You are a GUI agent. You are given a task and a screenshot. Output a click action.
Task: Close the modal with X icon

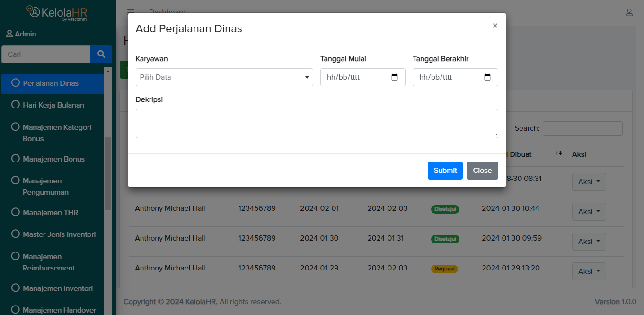click(495, 26)
